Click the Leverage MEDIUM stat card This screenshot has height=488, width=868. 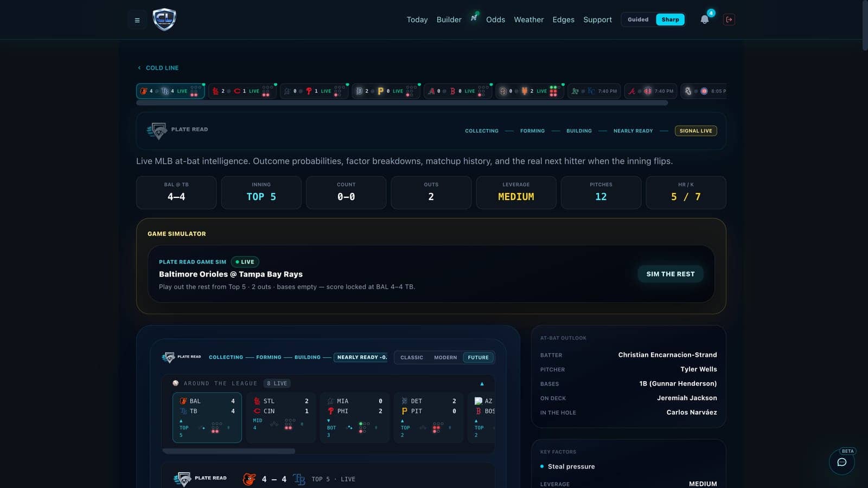(x=516, y=192)
